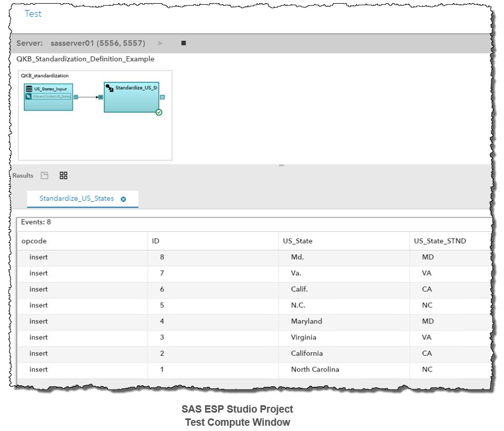The height and width of the screenshot is (431, 504).
Task: Click the US_States_Input database icon
Action: [x=29, y=89]
